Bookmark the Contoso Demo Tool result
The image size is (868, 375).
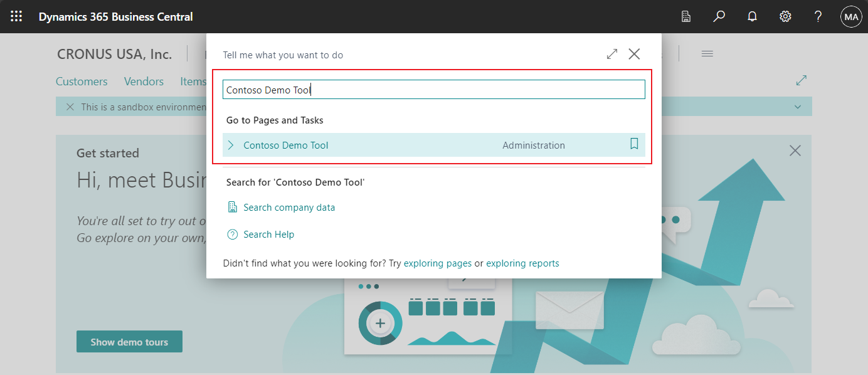tap(634, 145)
